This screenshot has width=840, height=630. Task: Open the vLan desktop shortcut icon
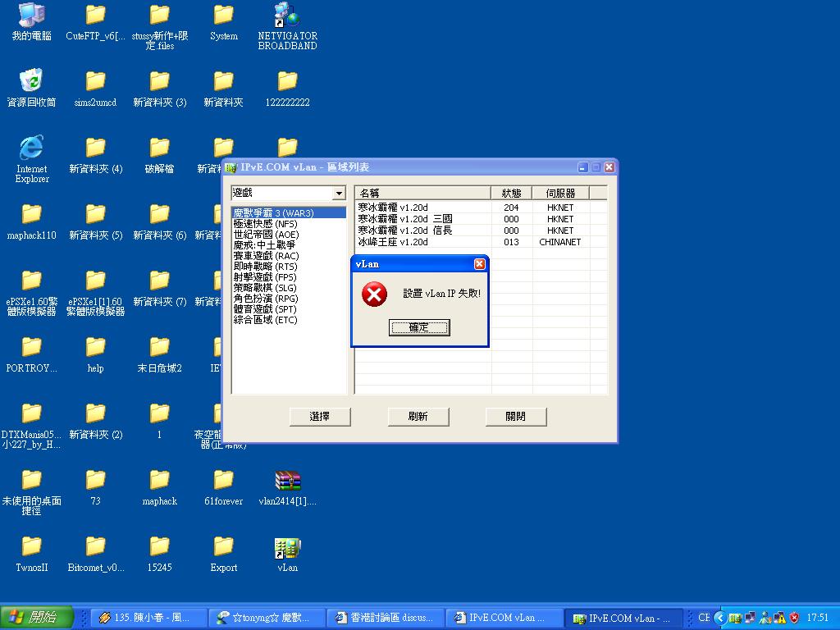287,550
